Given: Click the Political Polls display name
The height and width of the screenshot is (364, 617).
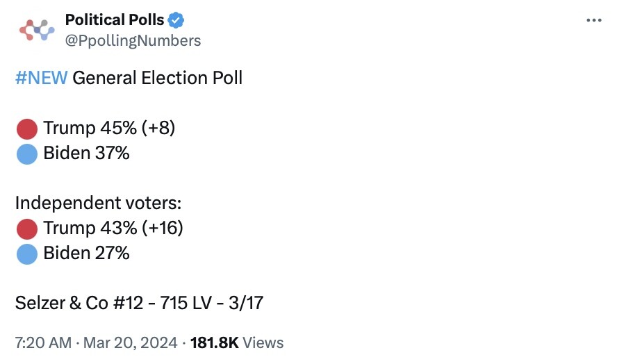Looking at the screenshot, I should pos(114,20).
